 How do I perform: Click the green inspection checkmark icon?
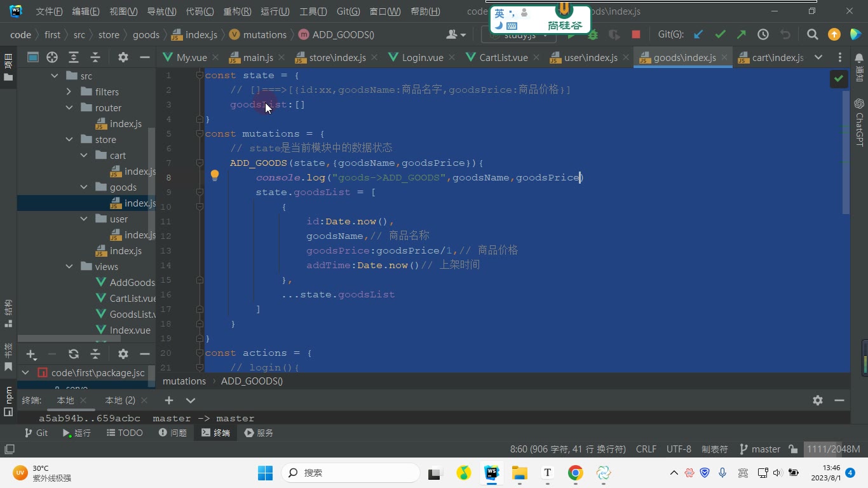[839, 78]
